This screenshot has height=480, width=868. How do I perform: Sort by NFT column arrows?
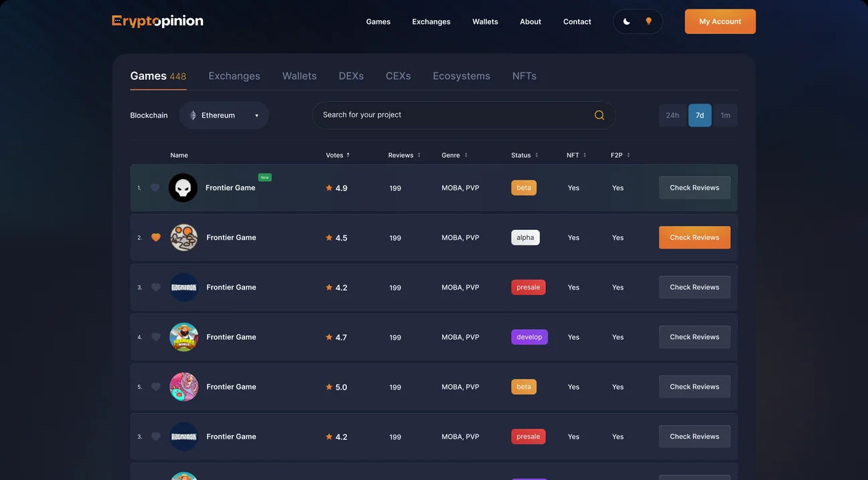[585, 155]
